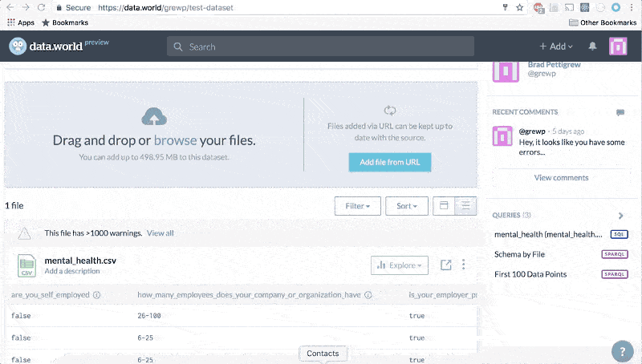Click Add file from URL button
The height and width of the screenshot is (364, 642).
coord(390,162)
